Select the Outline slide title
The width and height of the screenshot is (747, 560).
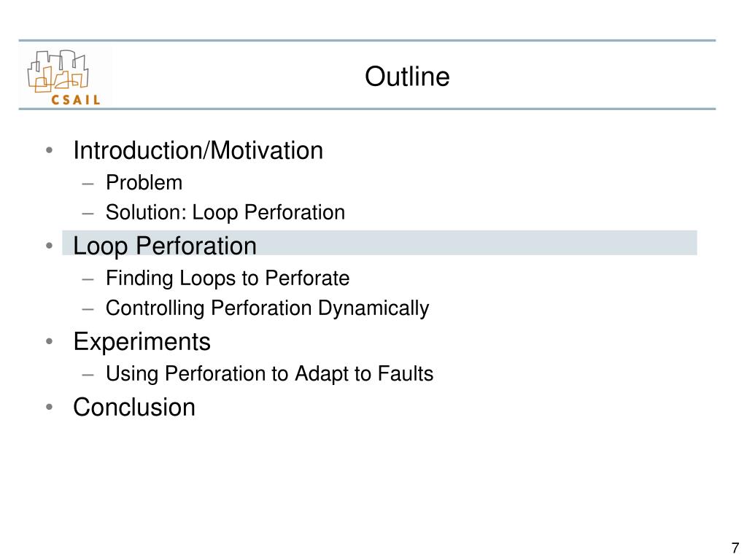tap(407, 77)
